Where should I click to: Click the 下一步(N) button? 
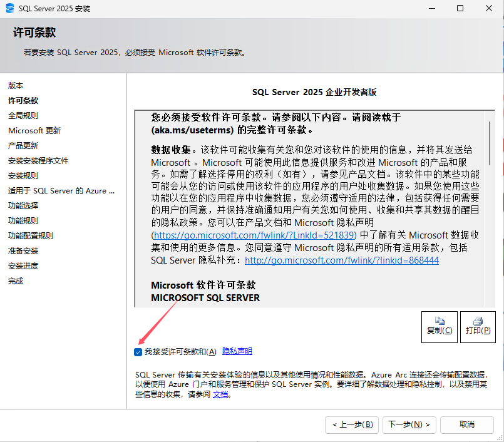click(409, 424)
